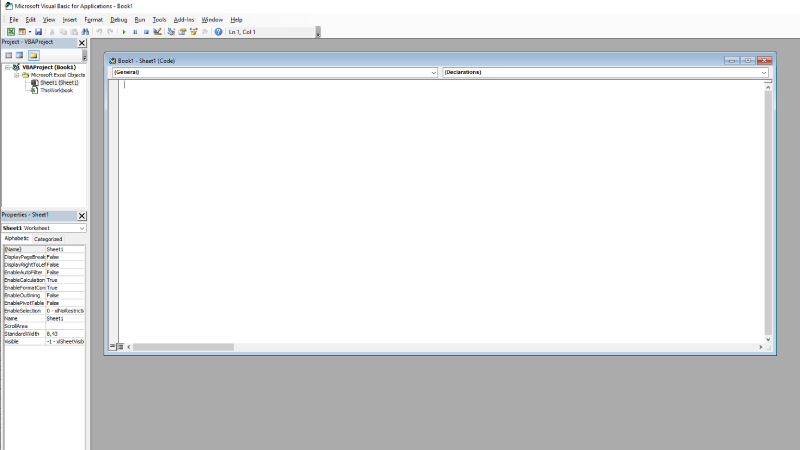
Task: Click the Paste clipboard icon
Action: pyautogui.click(x=74, y=32)
